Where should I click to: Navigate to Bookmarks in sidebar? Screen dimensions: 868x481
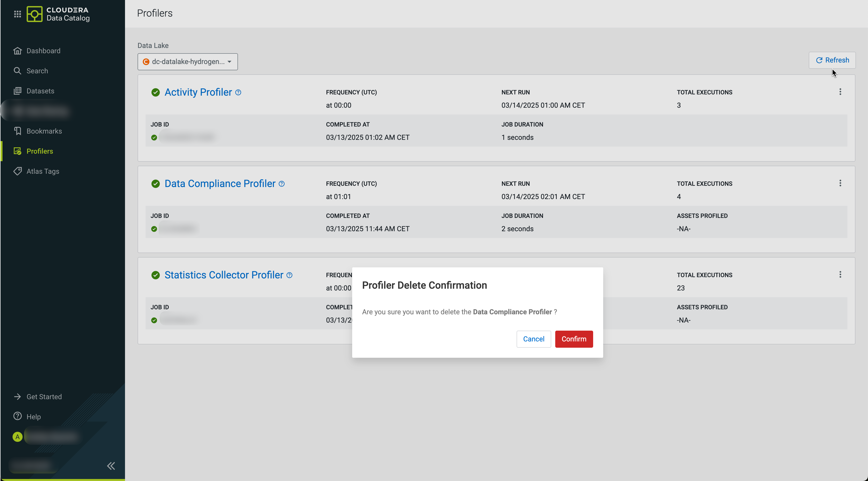44,131
